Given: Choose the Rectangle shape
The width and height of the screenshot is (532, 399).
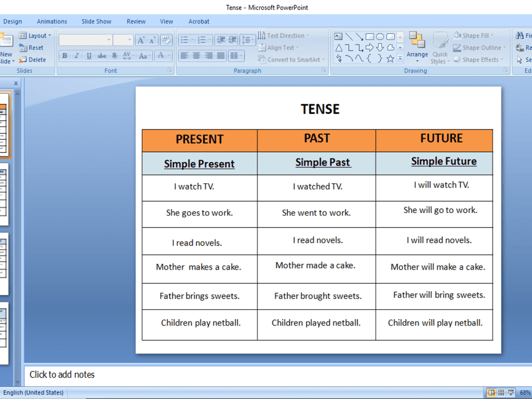Looking at the screenshot, I should point(370,36).
